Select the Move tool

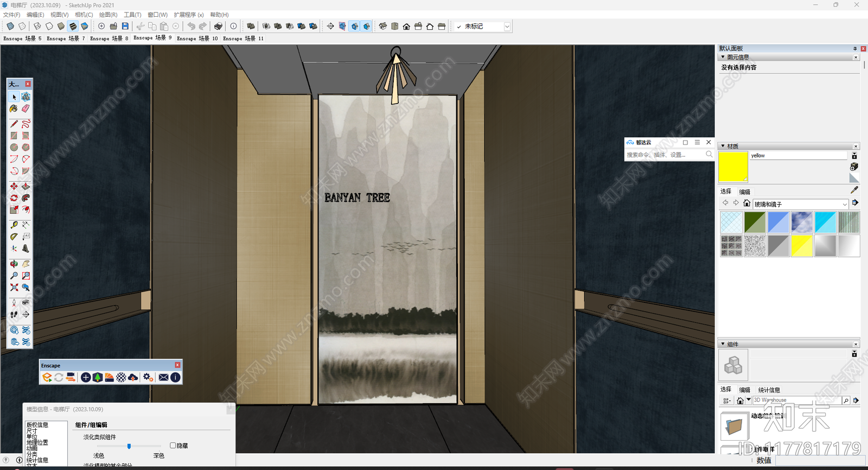point(14,186)
